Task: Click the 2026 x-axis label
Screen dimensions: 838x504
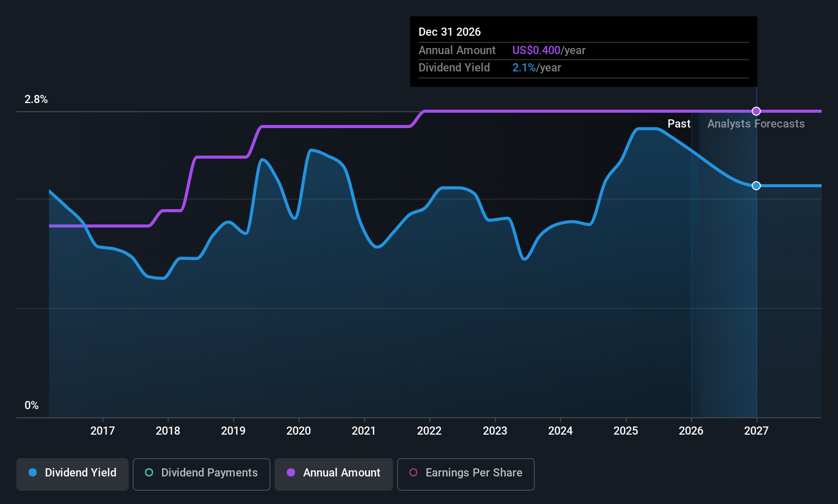Action: pyautogui.click(x=691, y=431)
